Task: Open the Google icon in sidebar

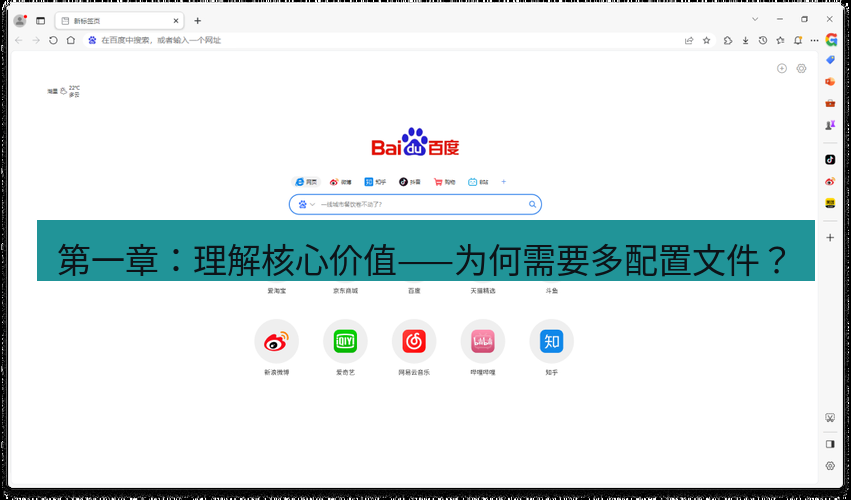Action: tap(831, 40)
